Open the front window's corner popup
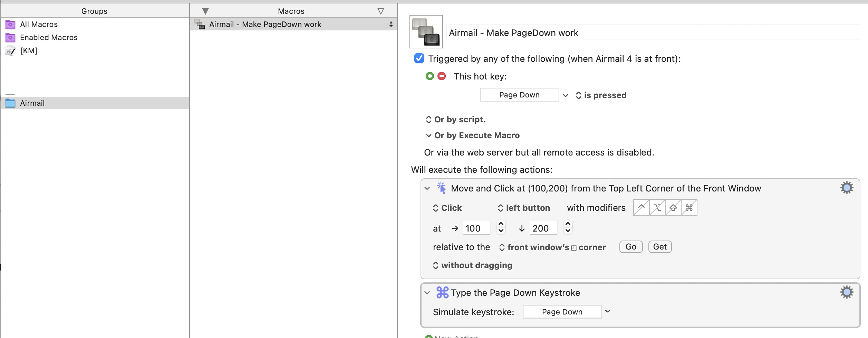This screenshot has width=868, height=338. (x=552, y=247)
